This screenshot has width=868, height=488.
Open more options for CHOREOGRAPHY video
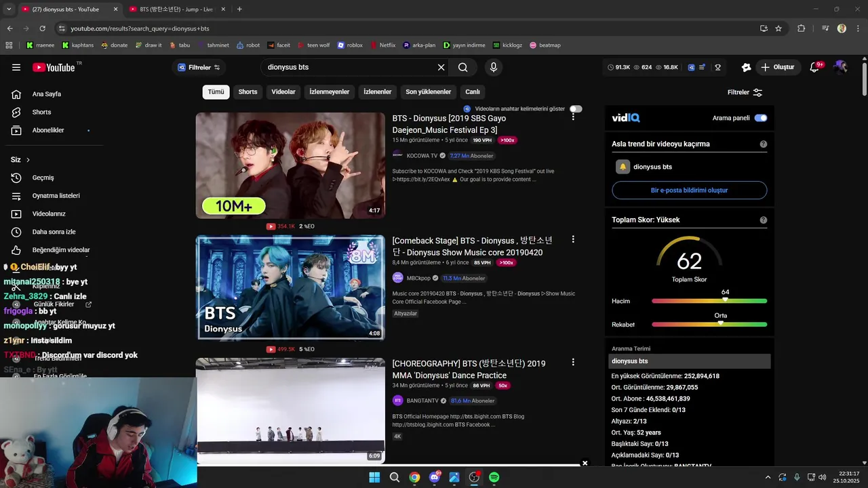(573, 362)
